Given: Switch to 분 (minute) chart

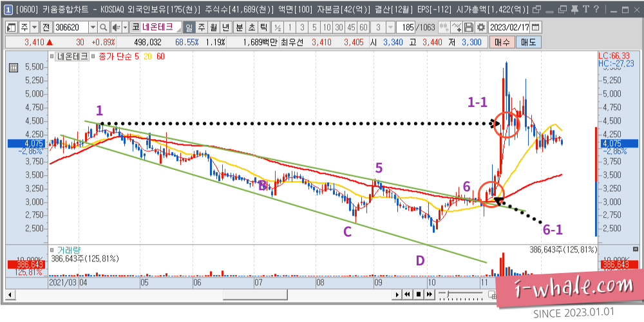Looking at the screenshot, I should point(240,28).
